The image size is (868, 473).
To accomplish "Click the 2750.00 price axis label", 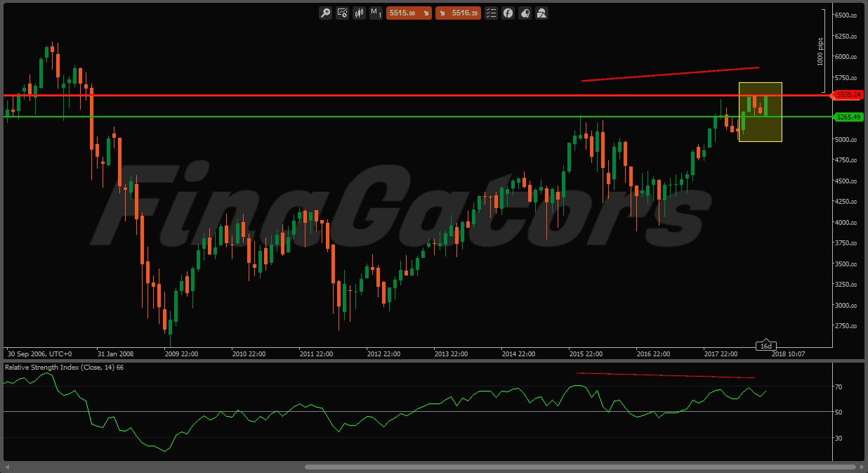I will point(846,327).
